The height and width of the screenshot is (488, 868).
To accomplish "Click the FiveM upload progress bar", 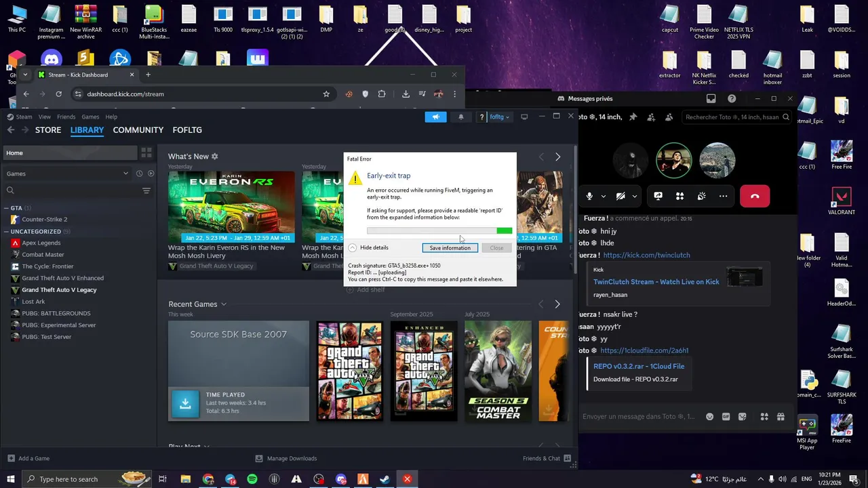I will [x=439, y=231].
